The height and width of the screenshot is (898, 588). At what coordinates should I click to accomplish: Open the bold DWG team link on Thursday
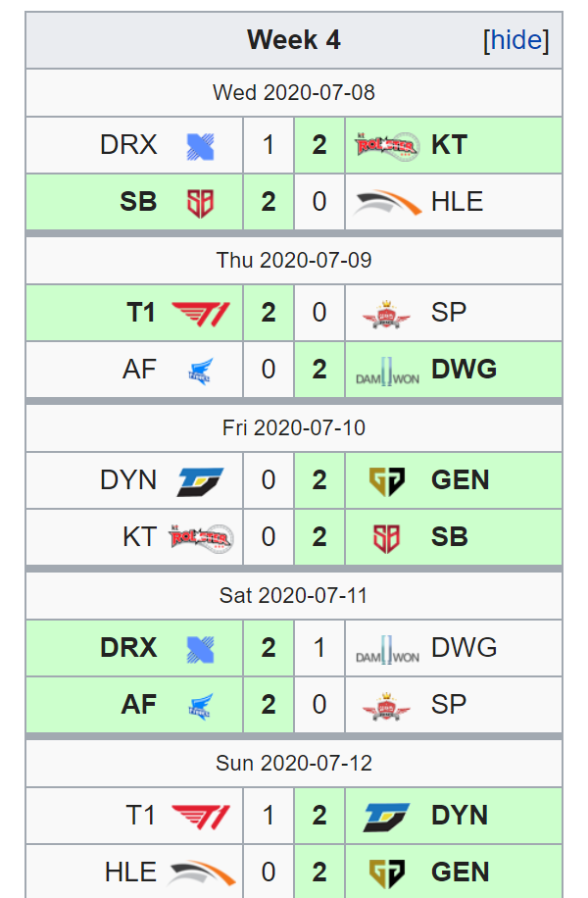point(464,369)
